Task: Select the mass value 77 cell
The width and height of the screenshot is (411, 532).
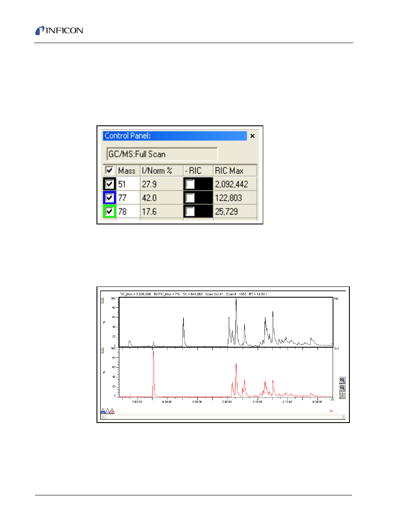Action: click(128, 198)
